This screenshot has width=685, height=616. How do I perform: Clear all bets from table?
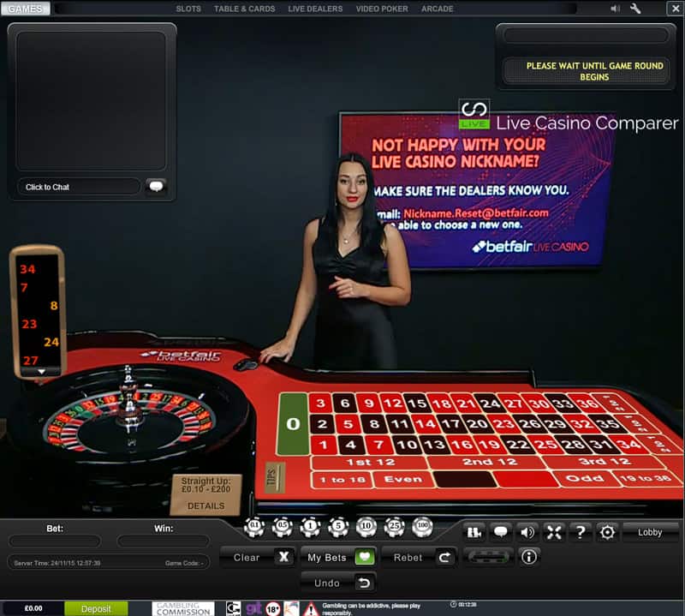click(258, 557)
